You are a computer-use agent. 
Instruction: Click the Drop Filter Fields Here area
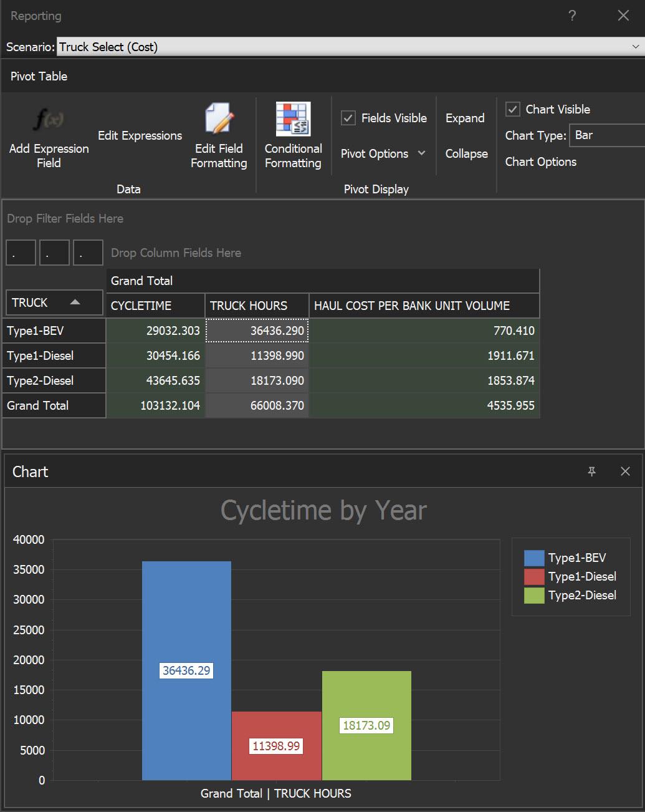tap(65, 218)
